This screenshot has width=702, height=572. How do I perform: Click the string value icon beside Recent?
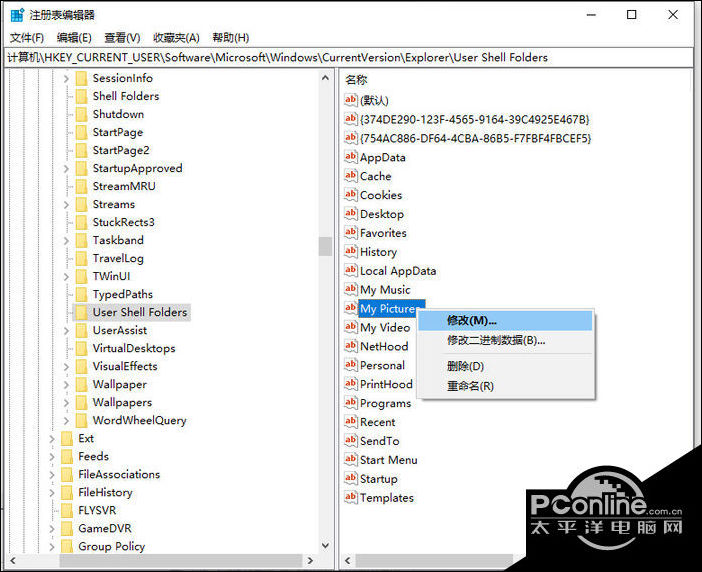click(351, 422)
